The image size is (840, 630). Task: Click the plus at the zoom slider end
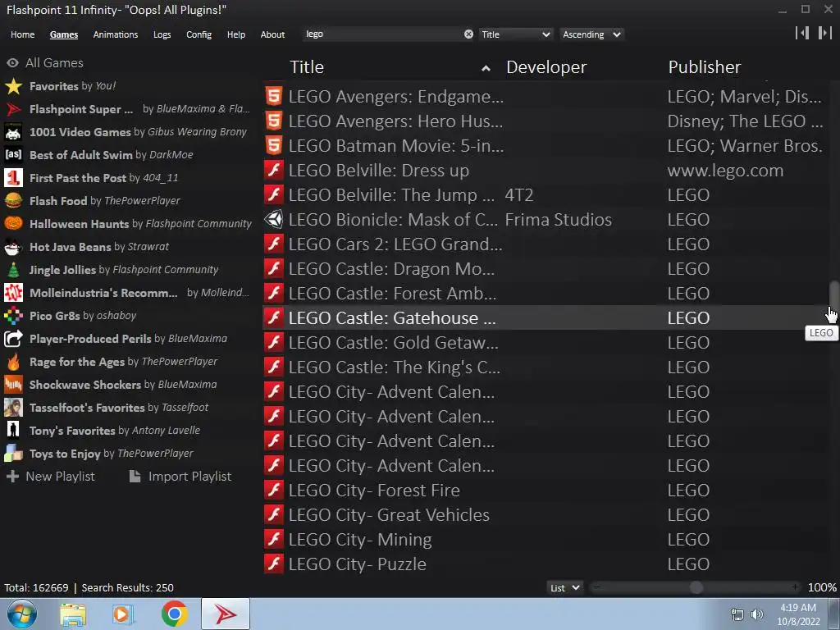(x=796, y=587)
